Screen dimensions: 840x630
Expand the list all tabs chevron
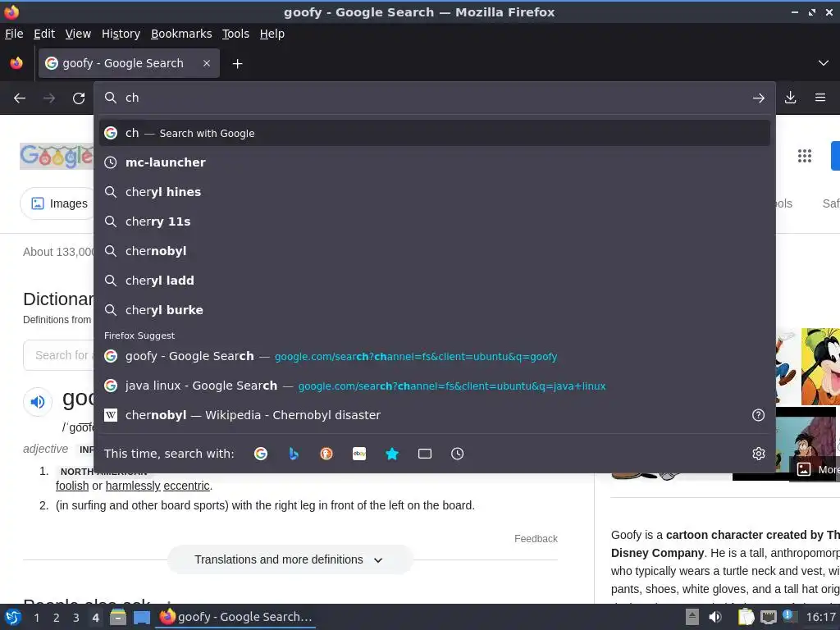824,63
